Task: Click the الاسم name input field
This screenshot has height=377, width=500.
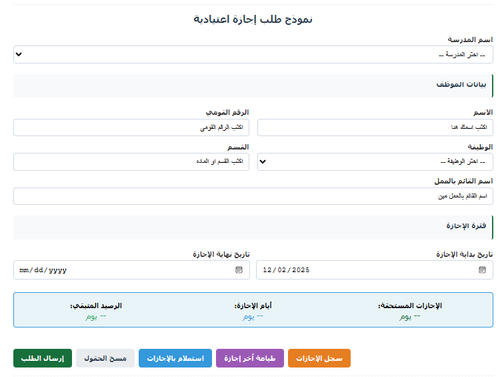Action: pyautogui.click(x=375, y=127)
